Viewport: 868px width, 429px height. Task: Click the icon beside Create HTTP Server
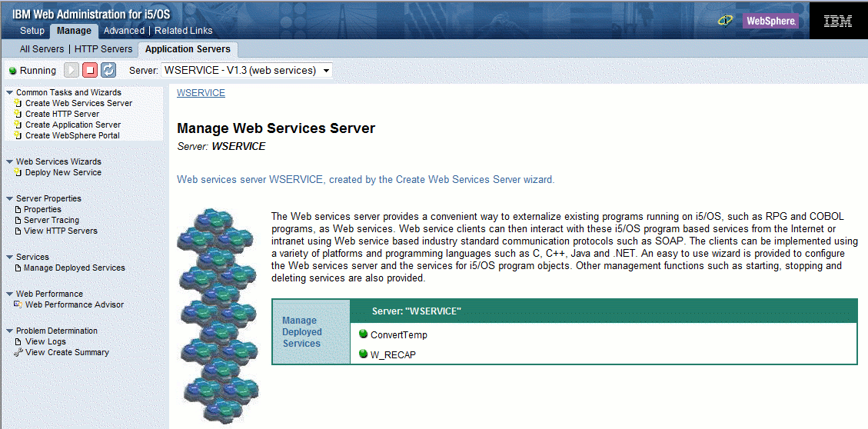coord(18,114)
